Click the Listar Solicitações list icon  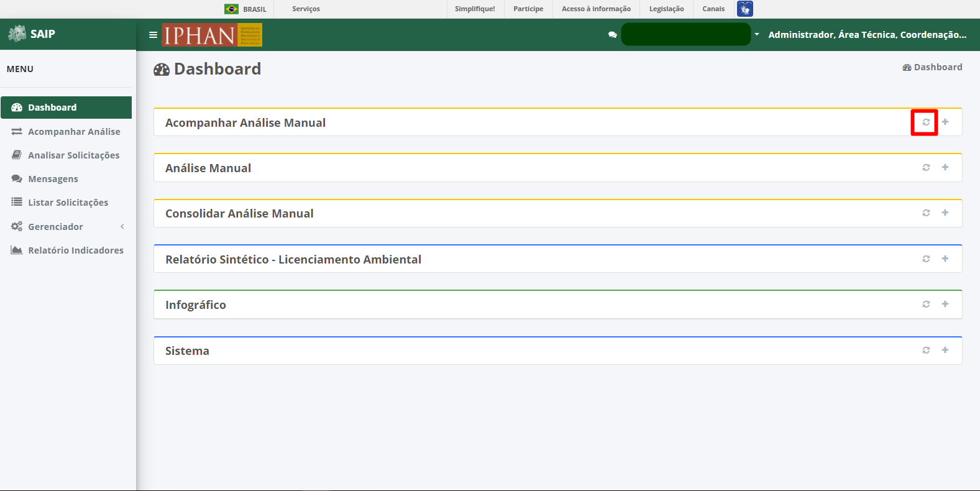[17, 202]
